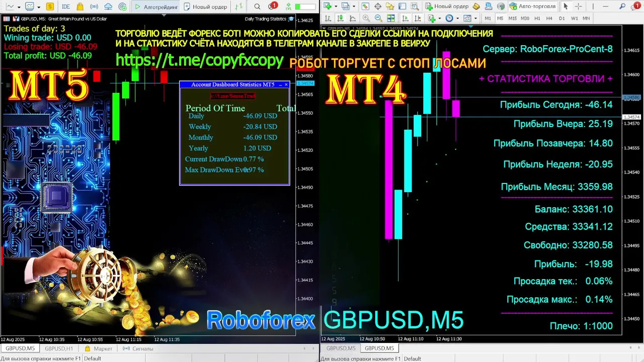Minimize Account Dashboard Statistics MT5 panel
Viewport: 644px width, 362px height.
coord(280,84)
